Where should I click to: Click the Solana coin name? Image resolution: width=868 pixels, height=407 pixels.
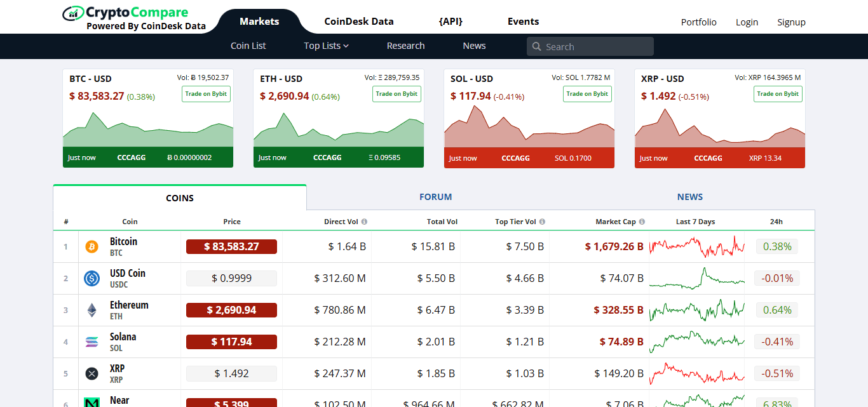(x=123, y=337)
